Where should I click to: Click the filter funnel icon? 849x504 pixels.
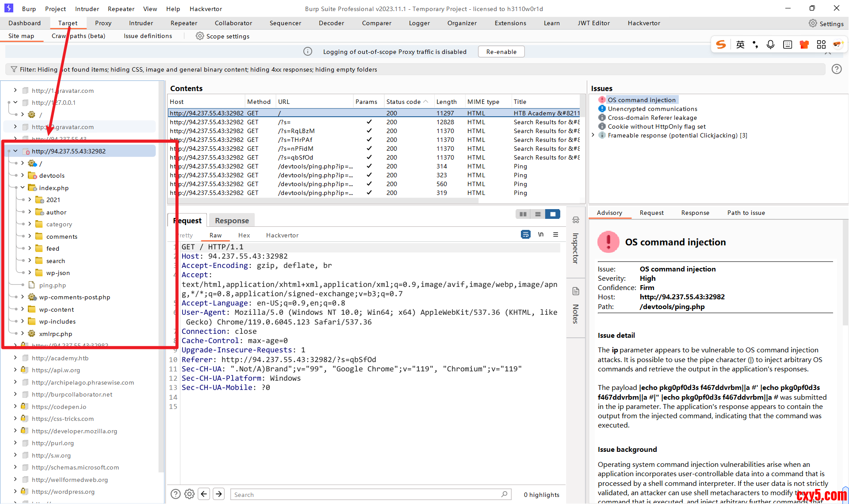(x=14, y=69)
